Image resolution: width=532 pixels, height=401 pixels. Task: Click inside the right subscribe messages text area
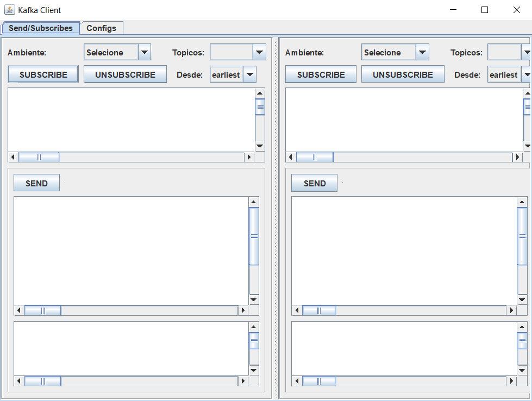click(404, 120)
